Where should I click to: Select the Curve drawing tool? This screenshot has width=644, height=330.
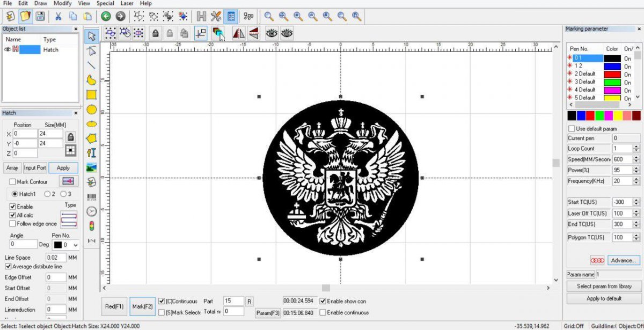(x=91, y=80)
